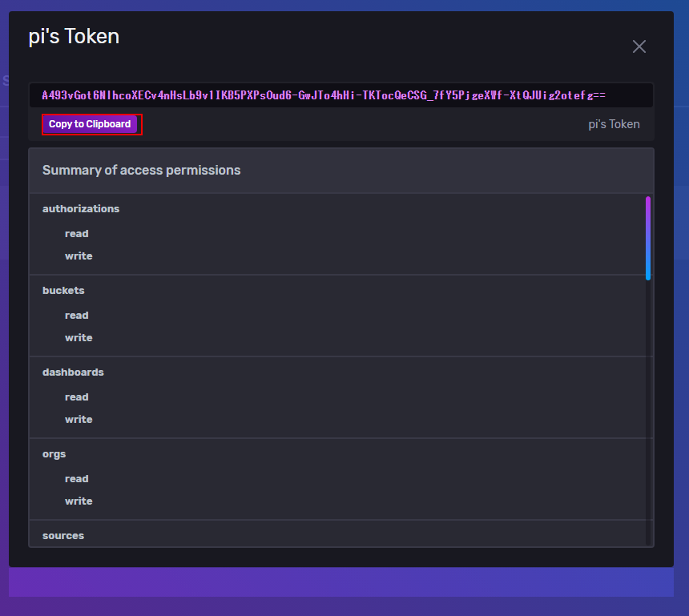Screen dimensions: 689x616
Task: Copy the token to clipboard
Action: click(x=90, y=124)
